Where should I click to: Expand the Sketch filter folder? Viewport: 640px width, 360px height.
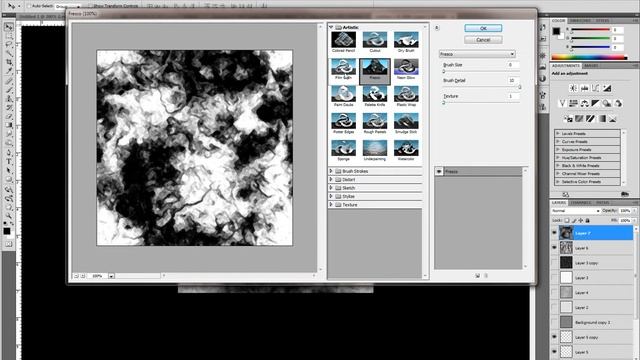pos(331,188)
